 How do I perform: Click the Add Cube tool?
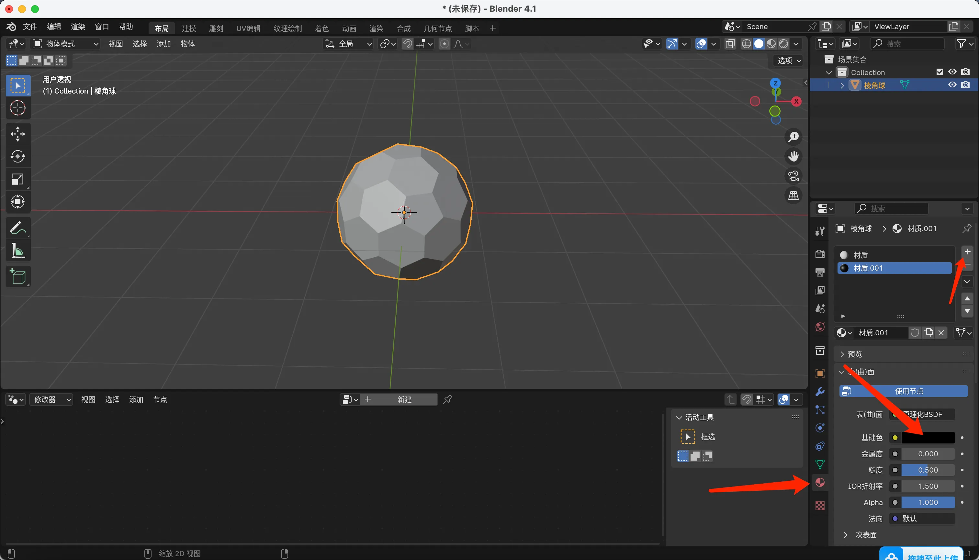coord(18,276)
